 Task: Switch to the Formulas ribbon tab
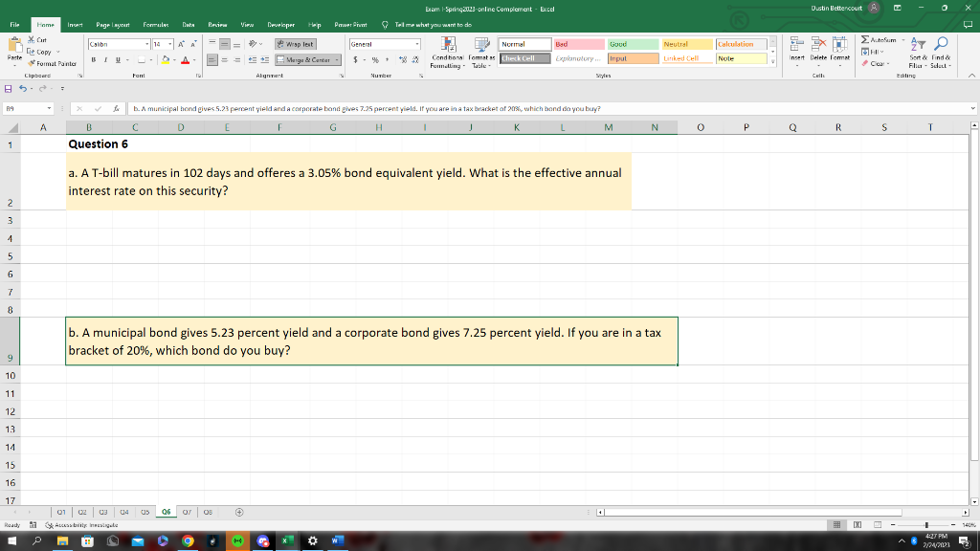point(156,25)
